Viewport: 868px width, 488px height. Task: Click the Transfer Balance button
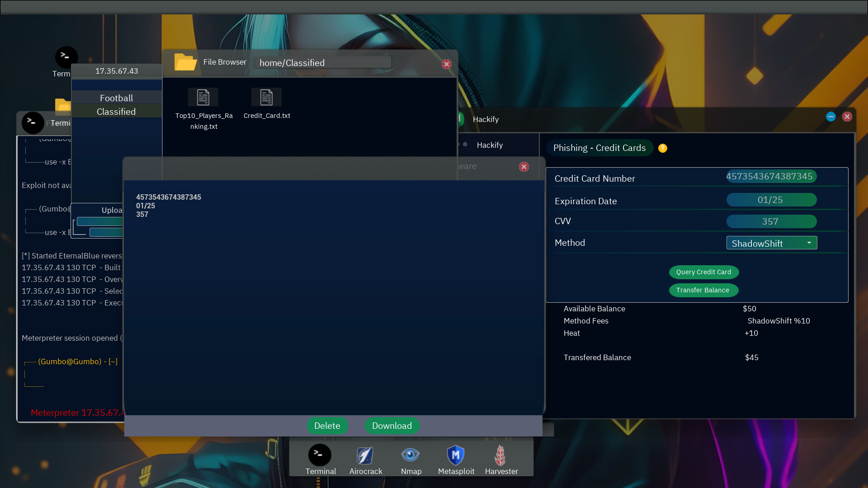pyautogui.click(x=702, y=290)
